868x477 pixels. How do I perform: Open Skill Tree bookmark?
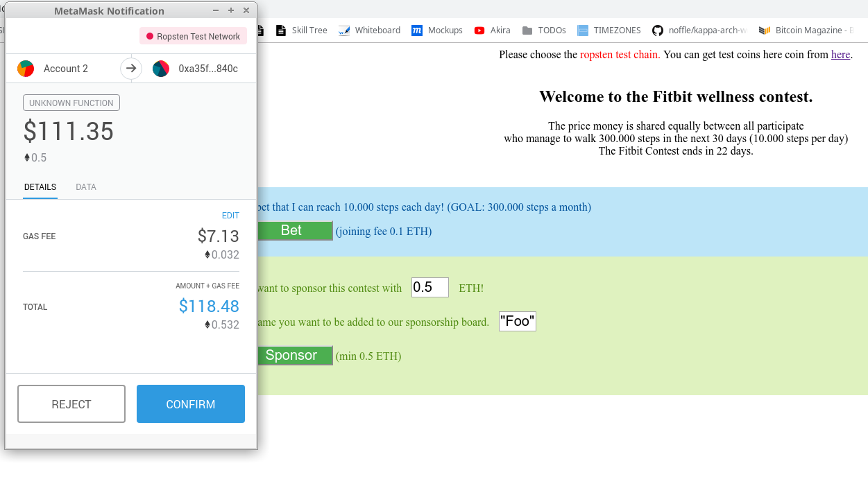pos(301,30)
